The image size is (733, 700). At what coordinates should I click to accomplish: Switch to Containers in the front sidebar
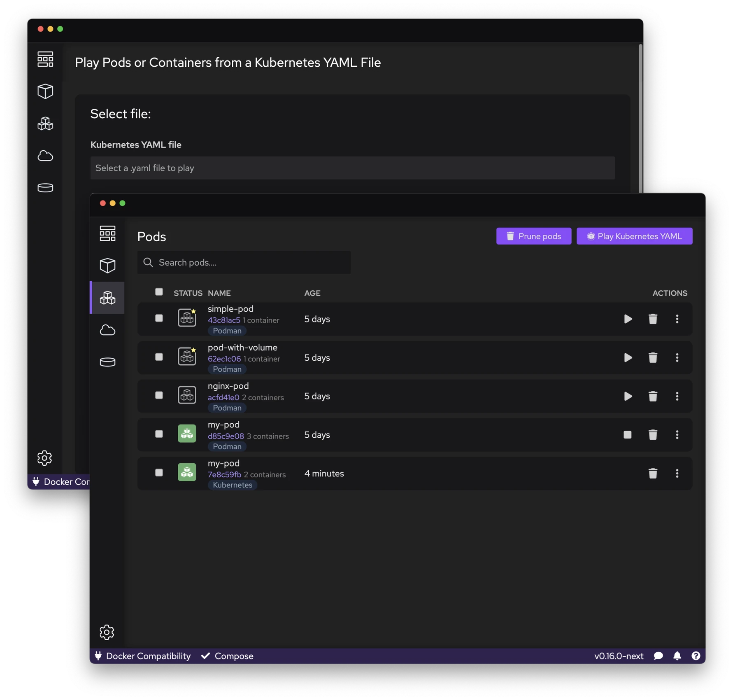(x=107, y=266)
